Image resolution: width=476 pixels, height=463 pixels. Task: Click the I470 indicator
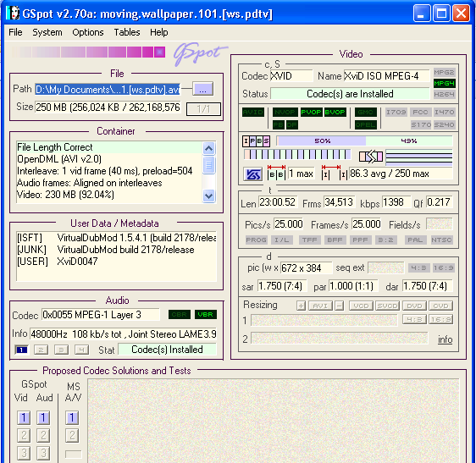(444, 113)
